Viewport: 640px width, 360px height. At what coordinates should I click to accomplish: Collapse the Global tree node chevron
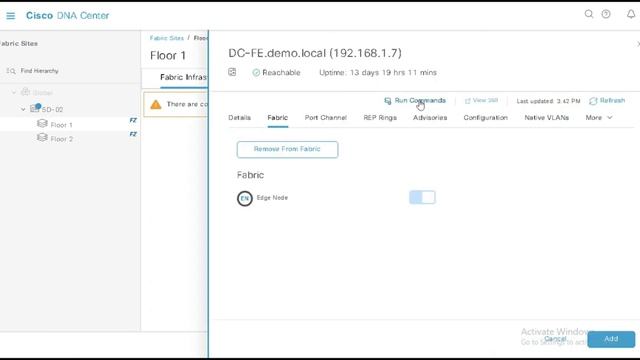pos(14,93)
